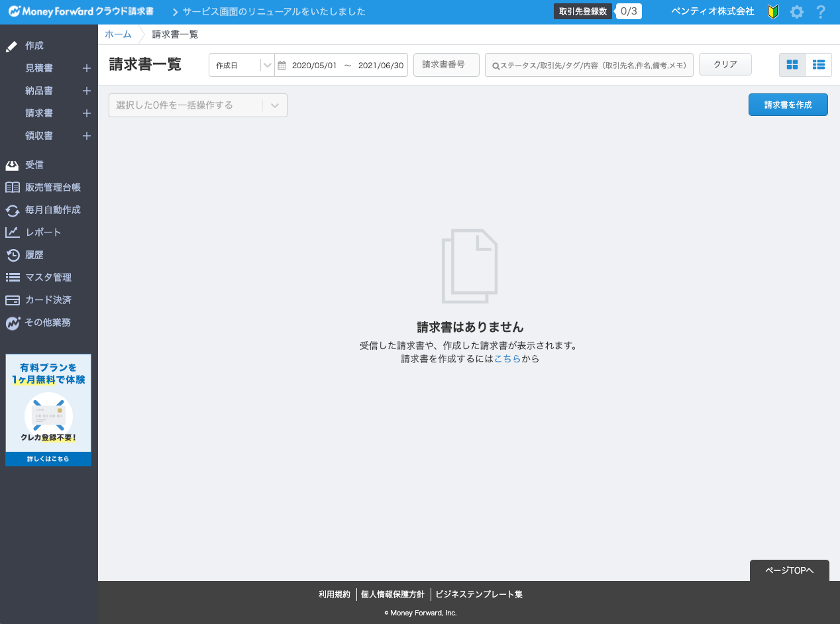Open the 見積書 sidebar menu
The image size is (840, 624).
click(x=39, y=68)
